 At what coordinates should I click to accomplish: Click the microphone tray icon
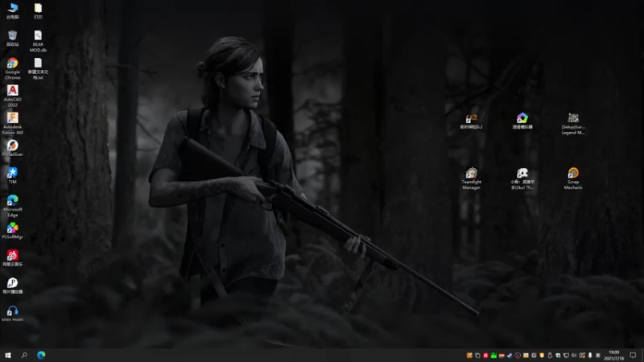click(x=590, y=356)
